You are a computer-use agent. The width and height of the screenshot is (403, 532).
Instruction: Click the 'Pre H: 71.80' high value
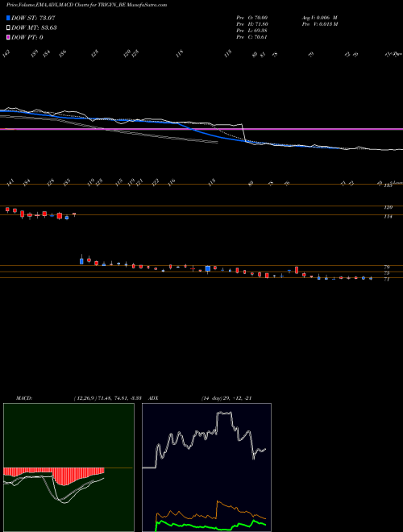251,24
